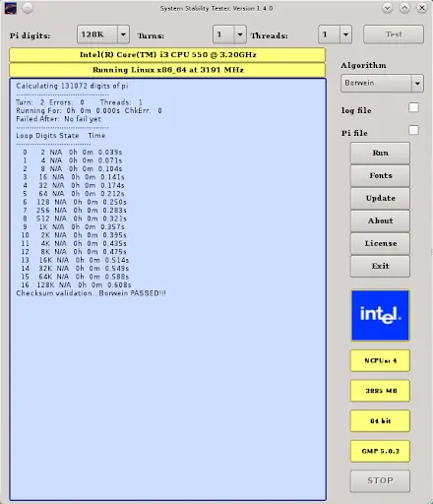Click the app icon in the title bar
Image resolution: width=433 pixels, height=504 pixels.
(11, 8)
